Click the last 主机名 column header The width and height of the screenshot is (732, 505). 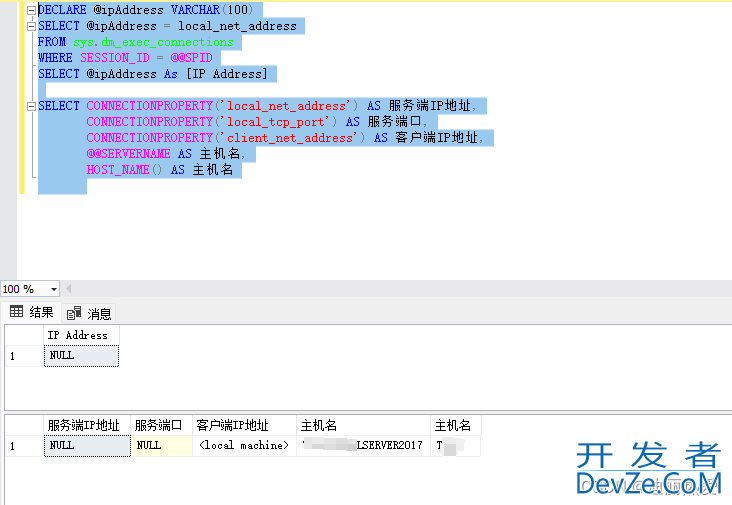pyautogui.click(x=453, y=425)
